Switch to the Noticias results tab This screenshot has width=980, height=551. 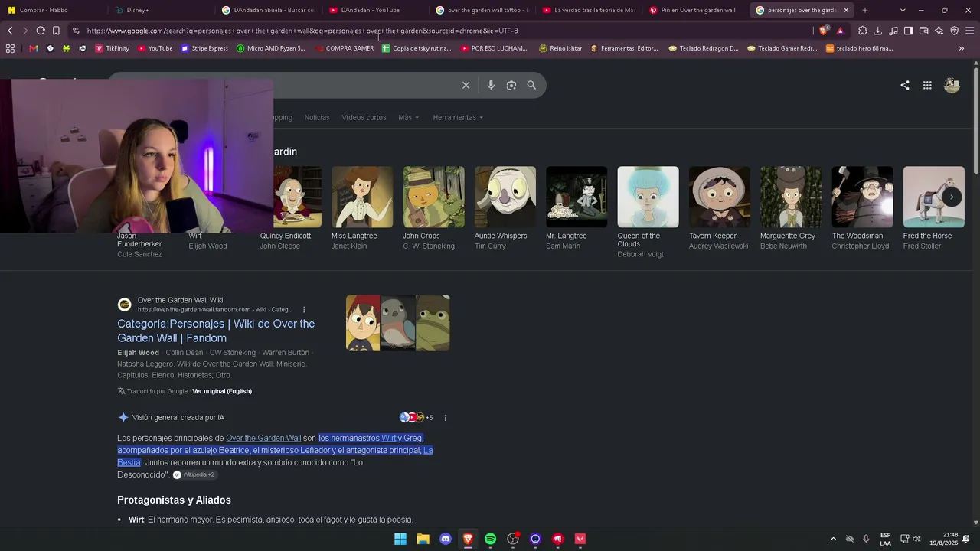click(x=317, y=117)
